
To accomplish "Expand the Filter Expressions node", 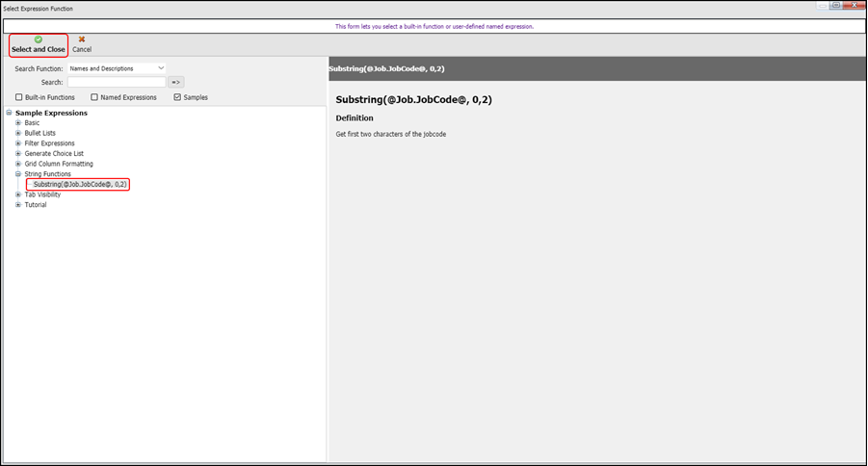I will 18,143.
